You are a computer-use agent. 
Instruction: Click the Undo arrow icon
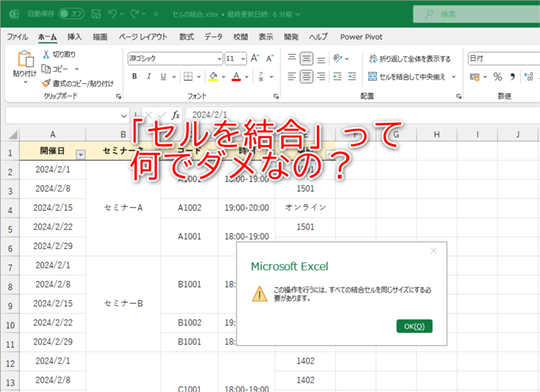click(x=112, y=14)
